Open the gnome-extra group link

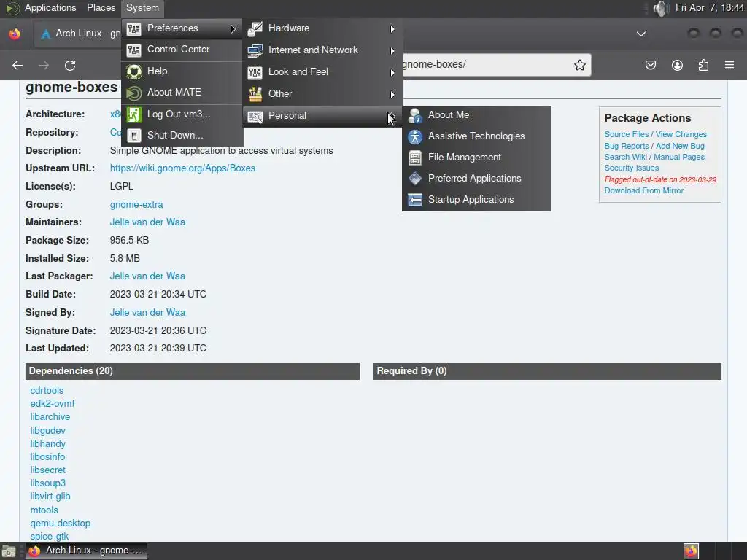click(x=136, y=205)
